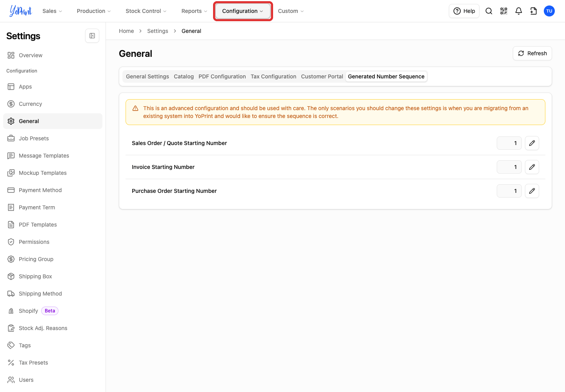Switch to the PDF Configuration tab

pos(222,76)
